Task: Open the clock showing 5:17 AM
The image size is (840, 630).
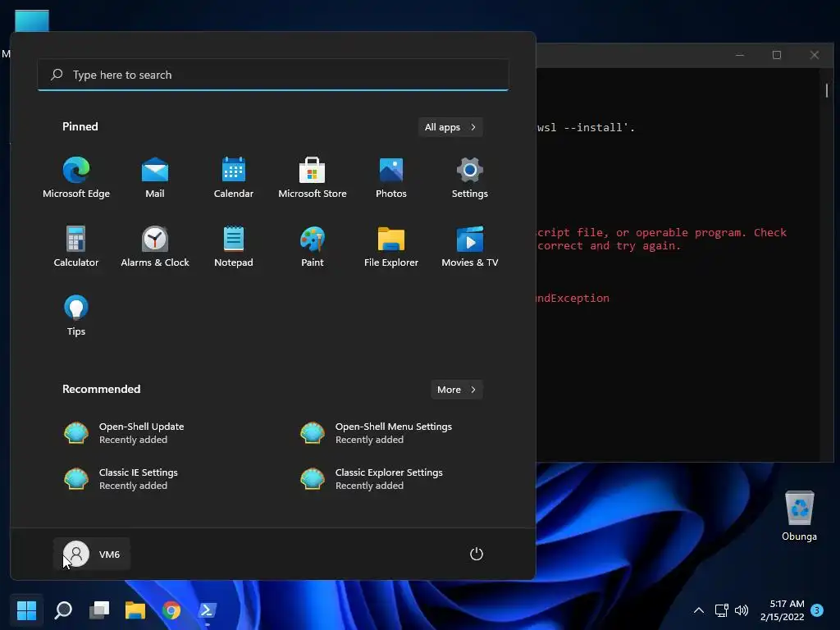Action: coord(782,610)
